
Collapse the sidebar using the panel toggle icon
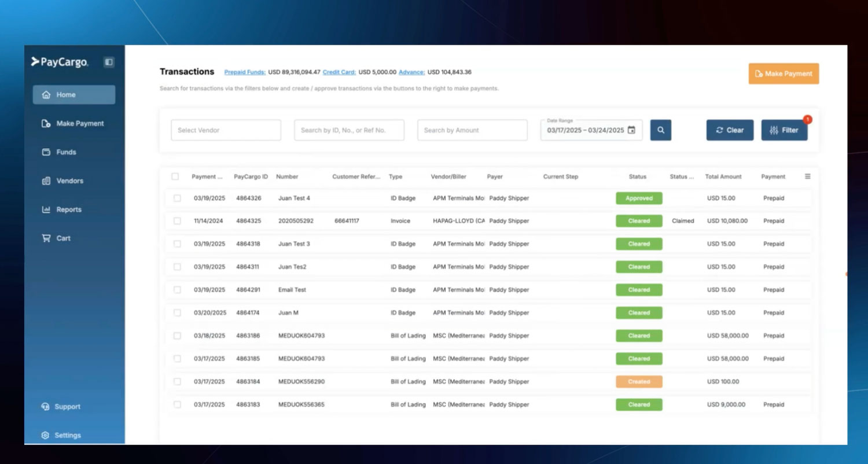click(x=109, y=62)
